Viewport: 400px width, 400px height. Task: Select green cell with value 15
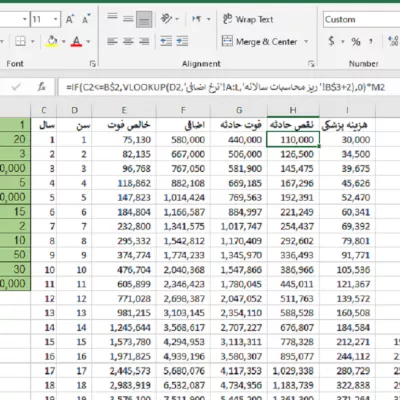click(x=15, y=211)
